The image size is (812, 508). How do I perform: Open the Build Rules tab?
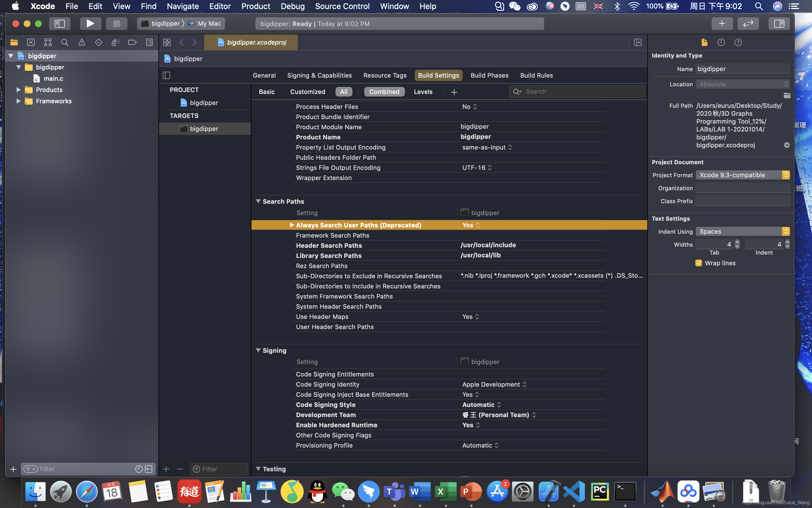pyautogui.click(x=536, y=75)
